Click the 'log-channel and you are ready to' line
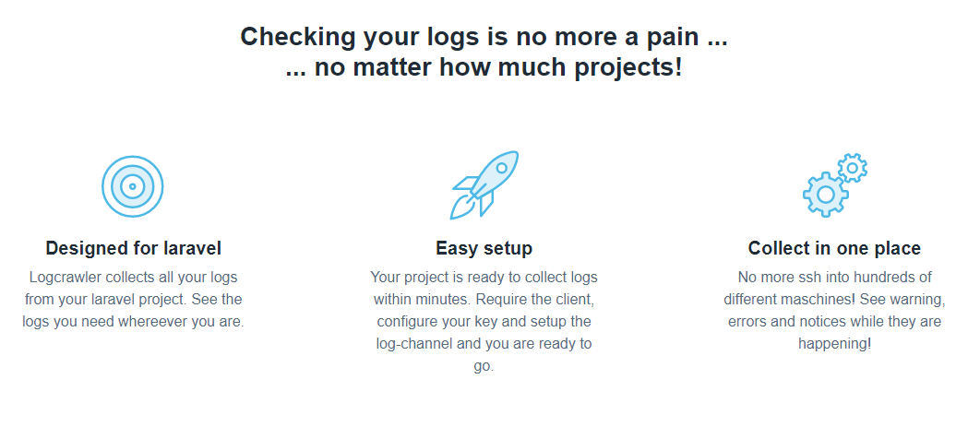Image resolution: width=980 pixels, height=427 pixels. tap(484, 343)
